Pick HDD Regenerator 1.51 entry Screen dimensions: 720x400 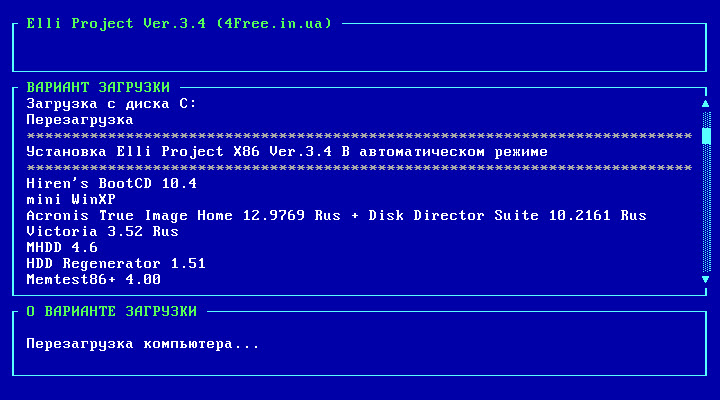tap(116, 264)
